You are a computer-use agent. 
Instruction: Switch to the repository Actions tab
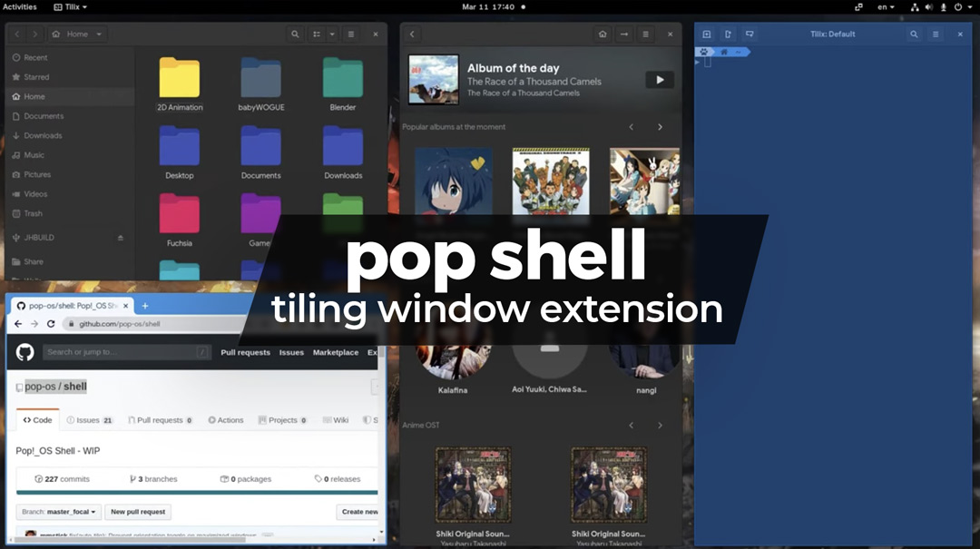pos(226,420)
